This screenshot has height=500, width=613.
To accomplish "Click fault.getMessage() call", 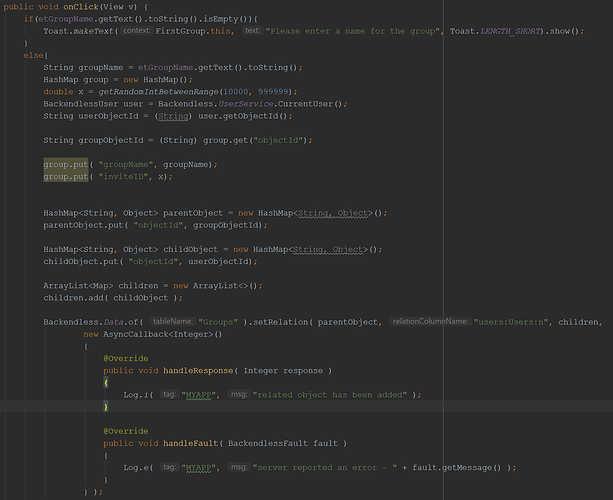I will [x=456, y=467].
